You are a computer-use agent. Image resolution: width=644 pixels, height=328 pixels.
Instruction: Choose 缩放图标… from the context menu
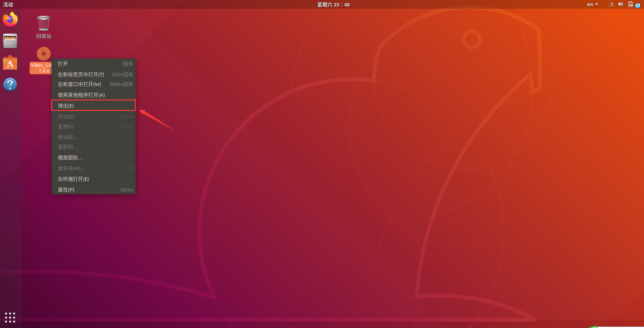(94, 158)
